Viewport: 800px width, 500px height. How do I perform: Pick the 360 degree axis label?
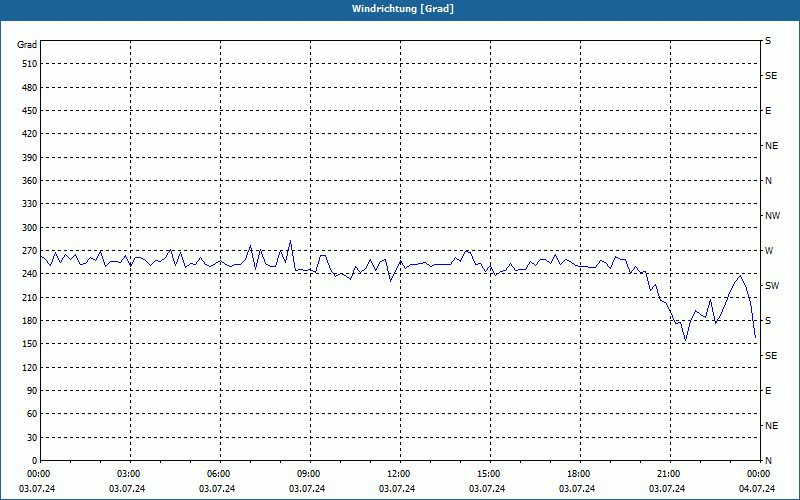(x=29, y=181)
